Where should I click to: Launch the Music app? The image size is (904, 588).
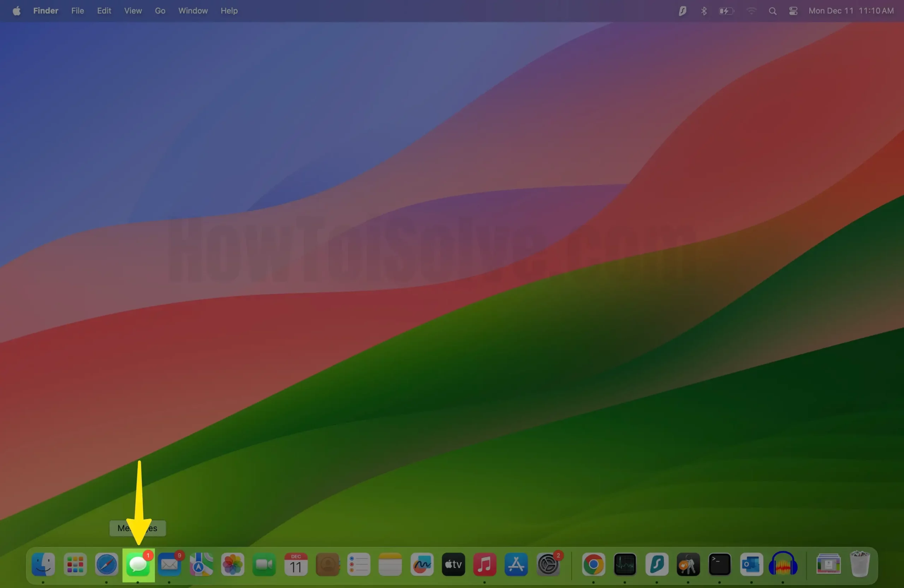485,564
